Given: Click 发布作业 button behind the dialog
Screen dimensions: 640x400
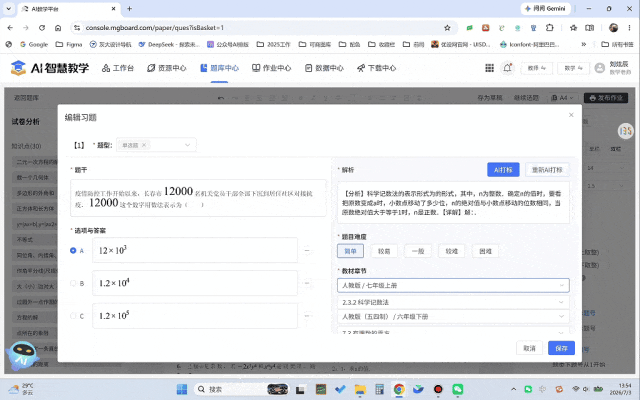Looking at the screenshot, I should [606, 98].
